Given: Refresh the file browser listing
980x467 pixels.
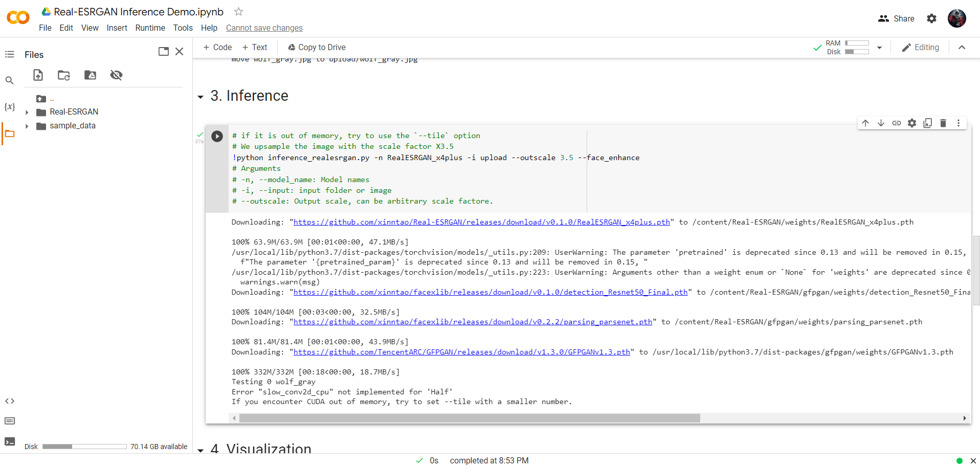Looking at the screenshot, I should click(64, 75).
